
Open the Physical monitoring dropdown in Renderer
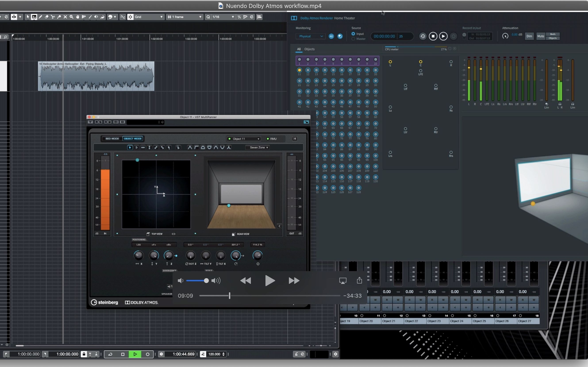(311, 36)
